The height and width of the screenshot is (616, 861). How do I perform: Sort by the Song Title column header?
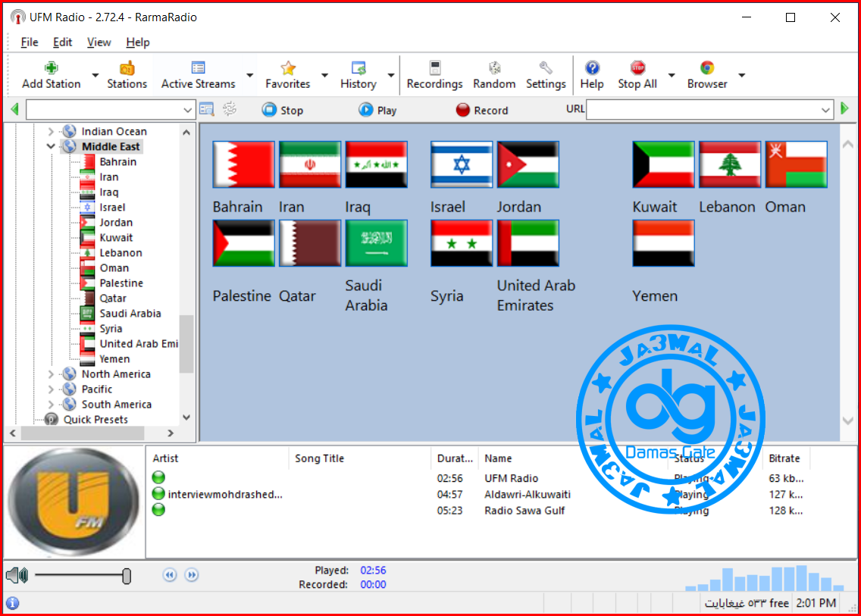[x=359, y=458]
